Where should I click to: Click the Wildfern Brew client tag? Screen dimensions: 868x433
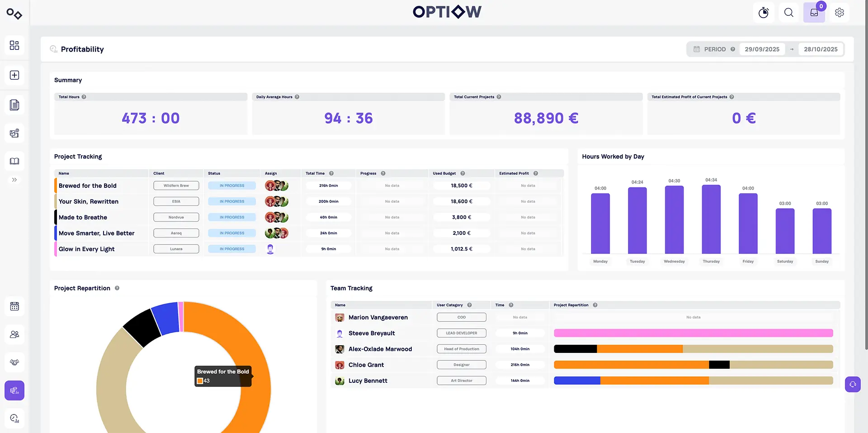(176, 186)
